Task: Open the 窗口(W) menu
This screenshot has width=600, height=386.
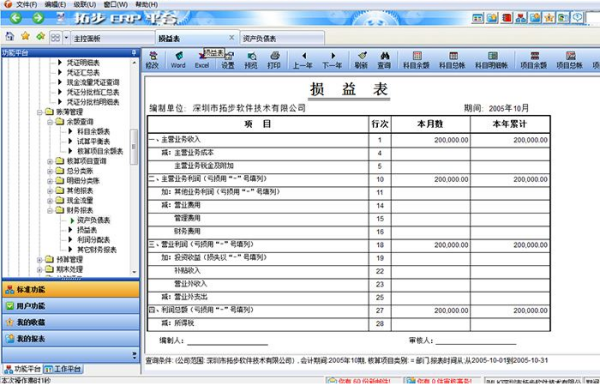Action: [116, 5]
